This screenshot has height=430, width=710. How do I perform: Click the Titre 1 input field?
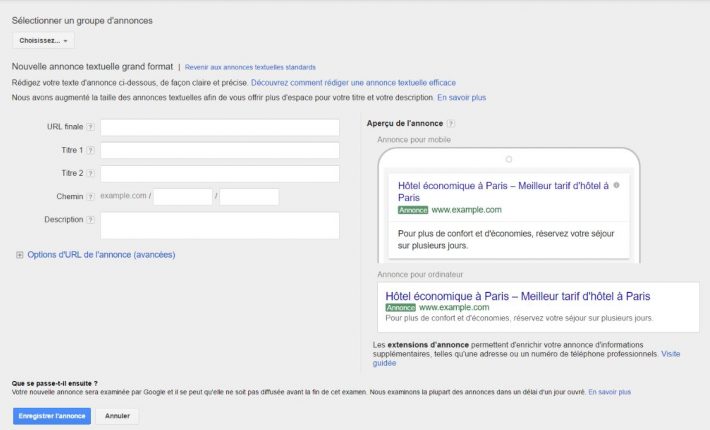220,150
